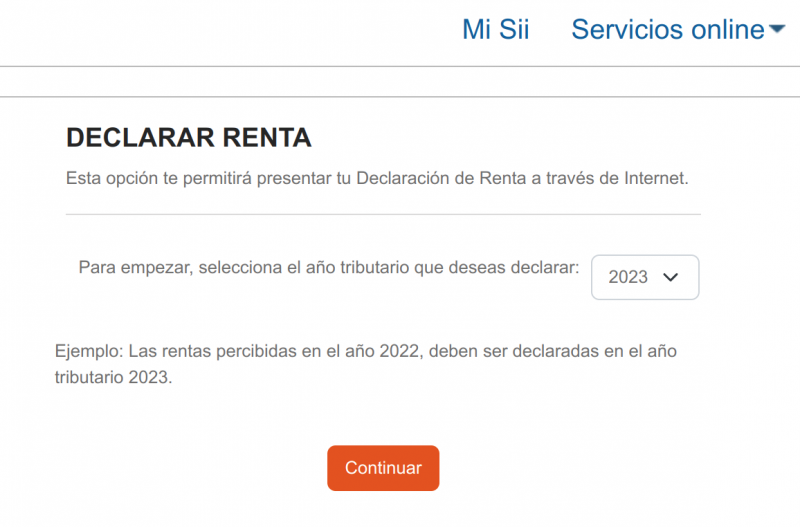Screen dimensions: 800x527
Task: Open the Mi Sii link
Action: (495, 30)
